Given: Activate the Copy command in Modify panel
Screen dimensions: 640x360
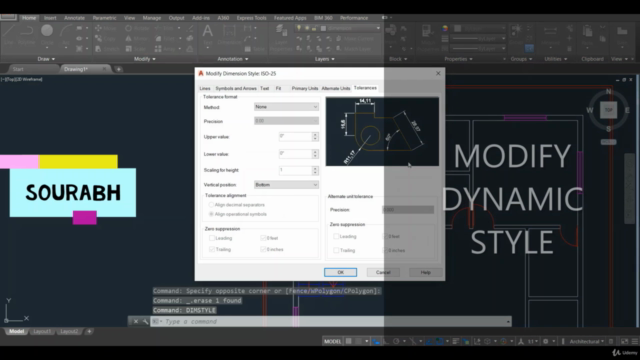Looking at the screenshot, I should pyautogui.click(x=106, y=38).
